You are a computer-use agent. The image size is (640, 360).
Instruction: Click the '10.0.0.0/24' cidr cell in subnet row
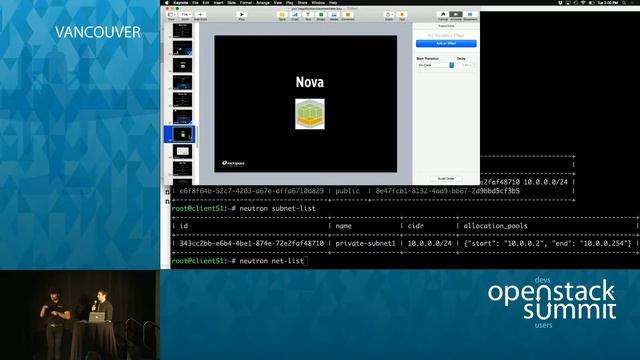pos(429,243)
